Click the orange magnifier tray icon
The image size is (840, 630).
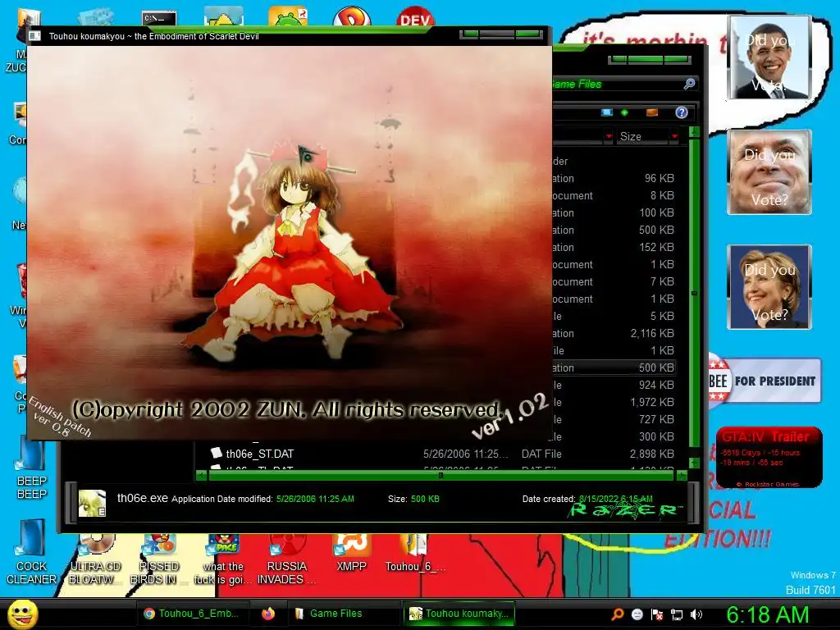pos(618,614)
